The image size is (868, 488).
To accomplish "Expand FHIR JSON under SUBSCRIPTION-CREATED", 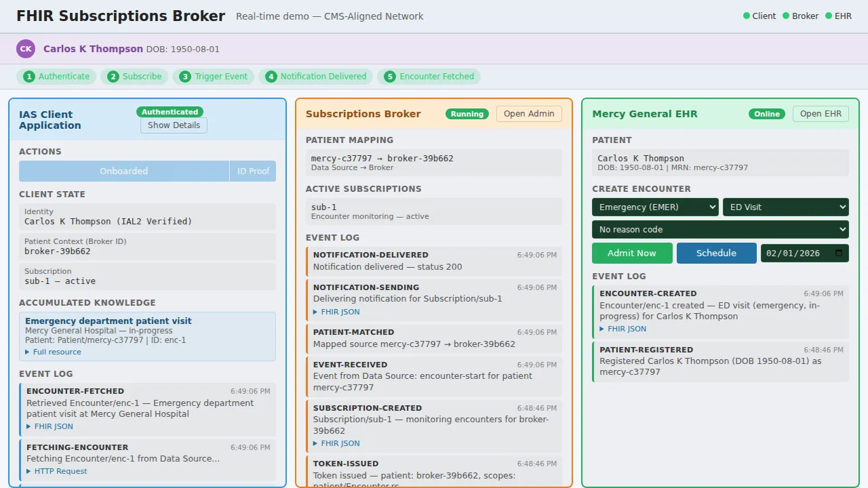I will [x=336, y=443].
